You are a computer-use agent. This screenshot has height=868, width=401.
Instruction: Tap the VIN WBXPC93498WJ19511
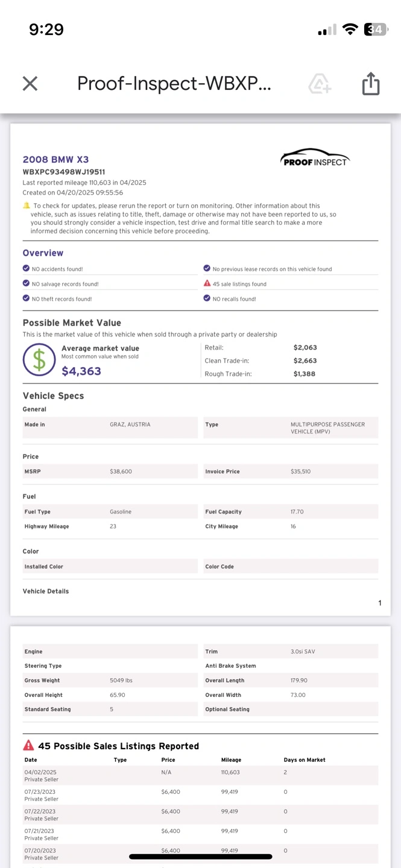(x=64, y=172)
